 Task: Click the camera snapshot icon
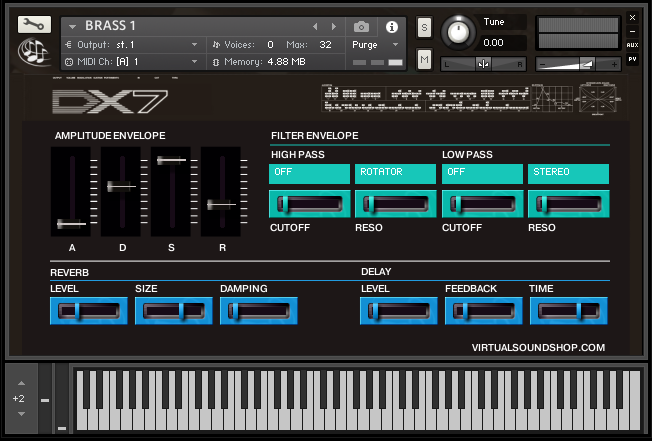tap(361, 26)
